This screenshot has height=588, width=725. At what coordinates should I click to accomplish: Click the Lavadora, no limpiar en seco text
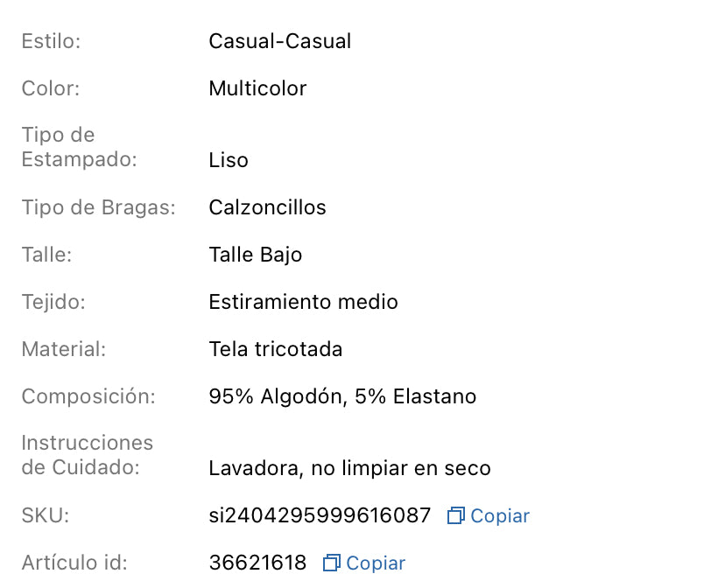click(349, 468)
